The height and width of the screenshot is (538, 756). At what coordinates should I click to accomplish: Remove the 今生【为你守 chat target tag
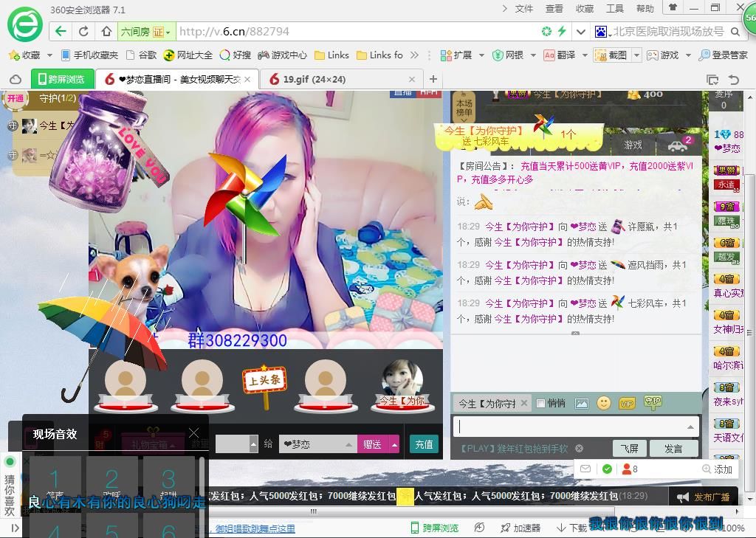pos(524,402)
